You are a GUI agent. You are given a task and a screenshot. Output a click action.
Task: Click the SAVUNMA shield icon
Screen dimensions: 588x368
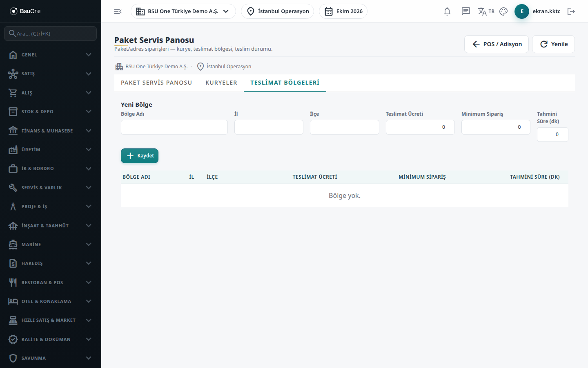click(13, 358)
